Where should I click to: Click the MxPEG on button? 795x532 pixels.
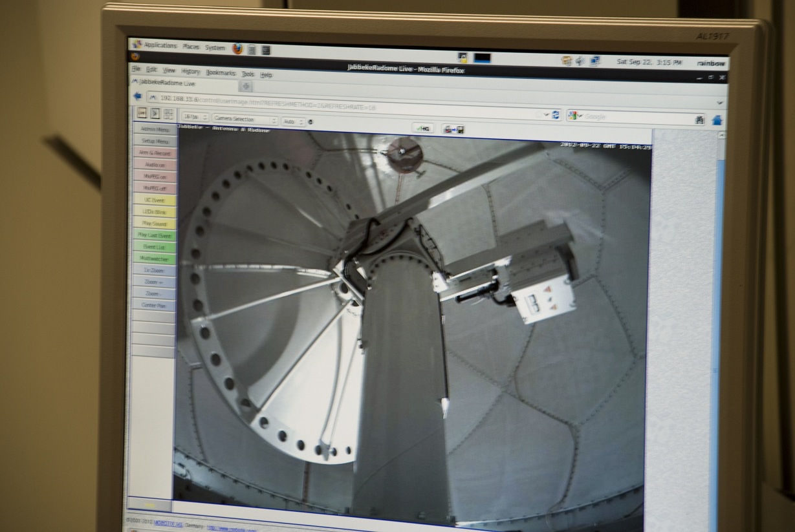click(x=155, y=176)
